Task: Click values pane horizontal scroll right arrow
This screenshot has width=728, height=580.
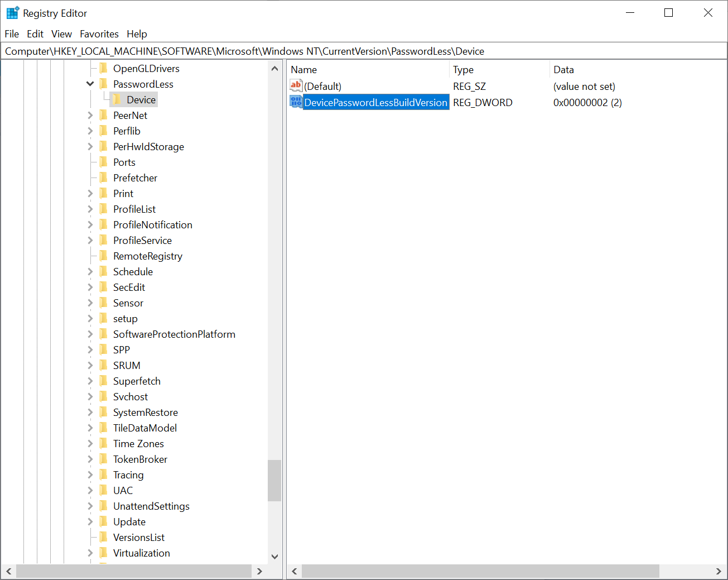Action: pyautogui.click(x=719, y=571)
